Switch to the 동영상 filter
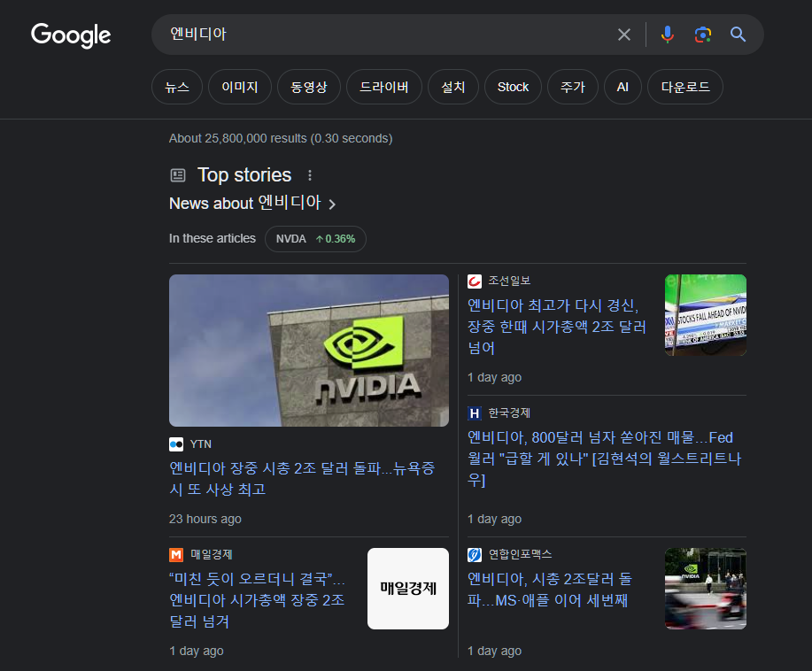Viewport: 812px width, 671px height. point(308,87)
